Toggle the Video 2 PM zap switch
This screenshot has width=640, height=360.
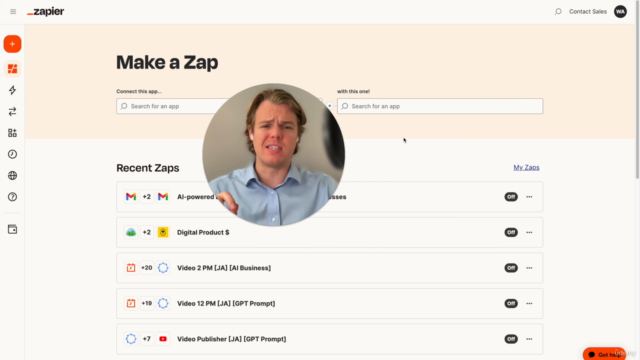(511, 268)
